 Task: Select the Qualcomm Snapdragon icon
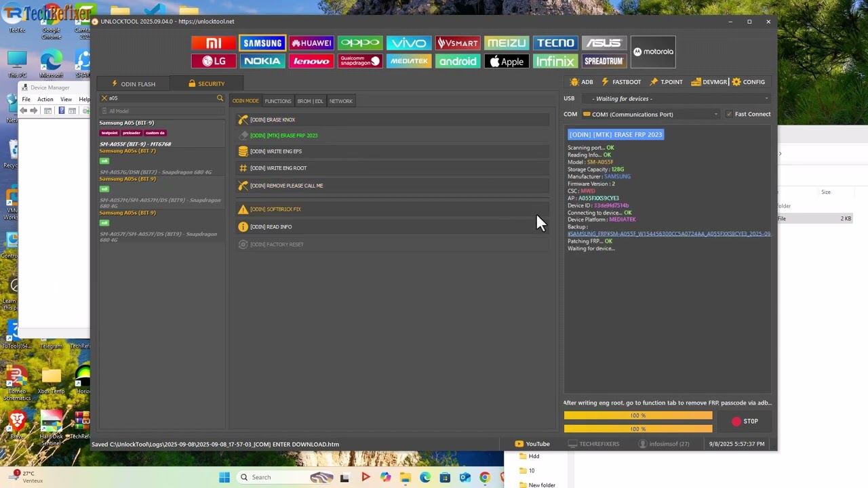tap(360, 61)
